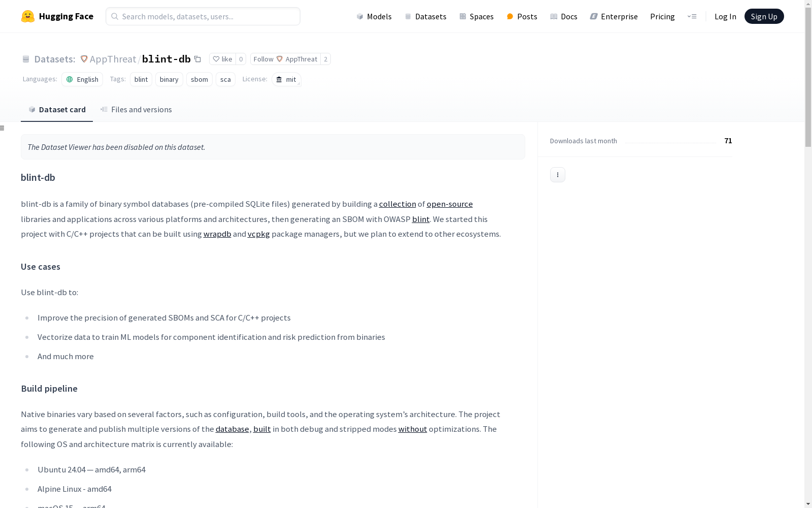The height and width of the screenshot is (508, 812).
Task: Filter by the sbom tag
Action: tap(199, 79)
